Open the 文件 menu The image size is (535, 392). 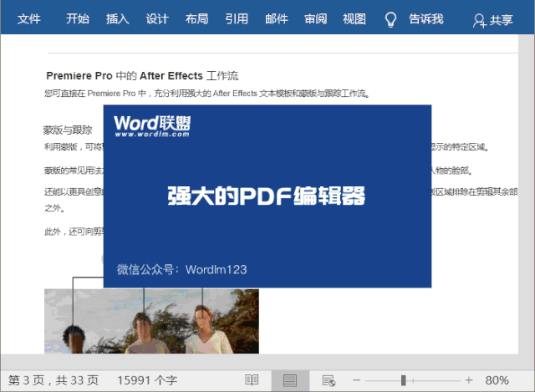[x=29, y=19]
